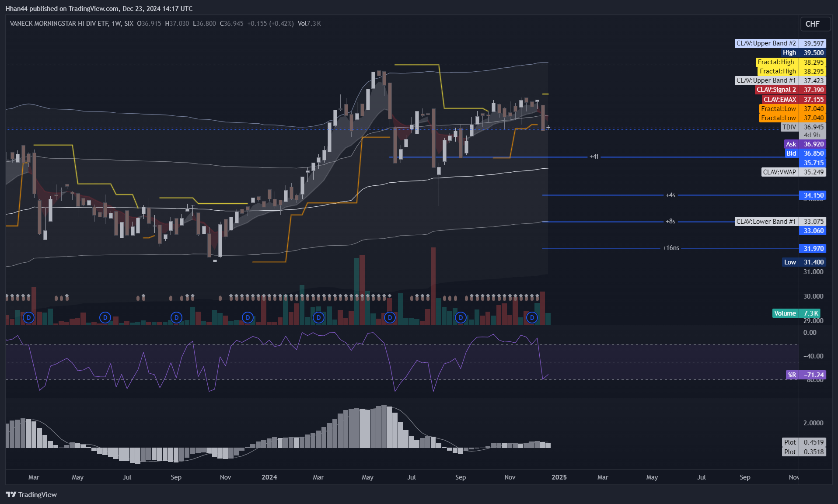Click the SIX exchange label in header
The height and width of the screenshot is (504, 838).
coord(129,24)
